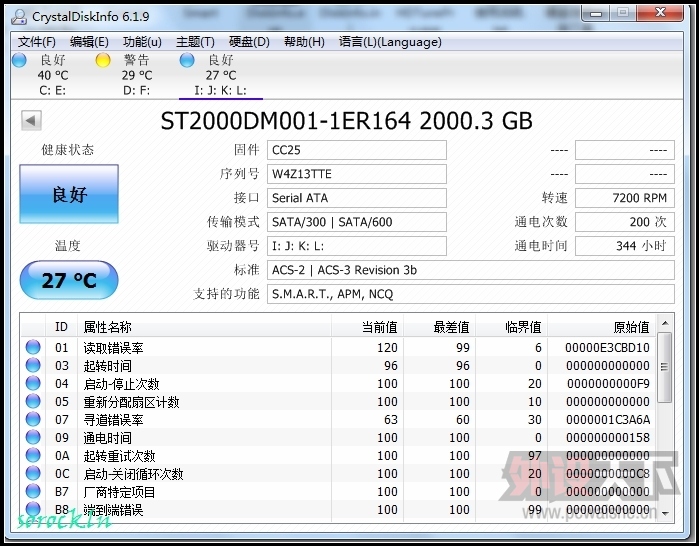
Task: Select the 厂商特定项目 attribute row name
Action: 119,492
